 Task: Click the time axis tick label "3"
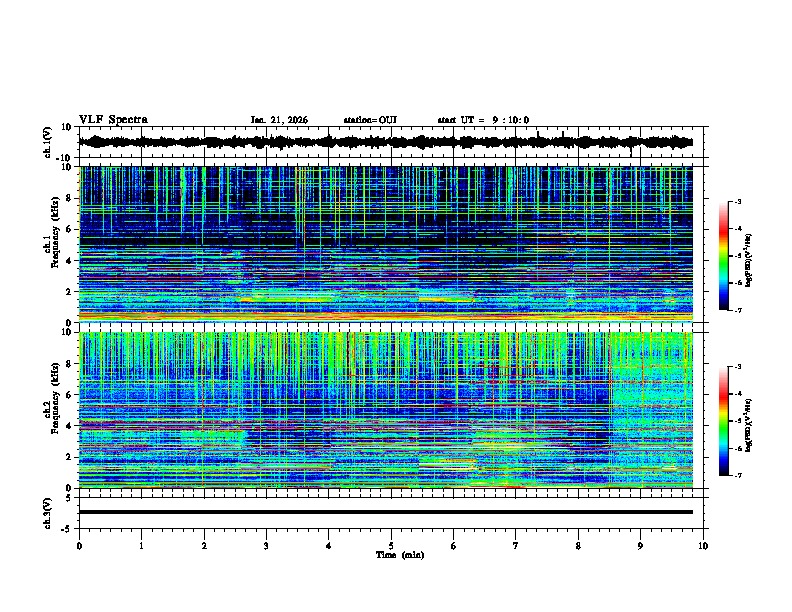click(266, 546)
